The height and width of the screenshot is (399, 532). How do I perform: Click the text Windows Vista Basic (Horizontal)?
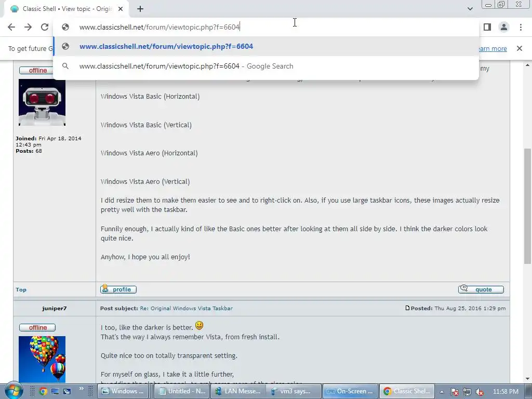coord(150,96)
